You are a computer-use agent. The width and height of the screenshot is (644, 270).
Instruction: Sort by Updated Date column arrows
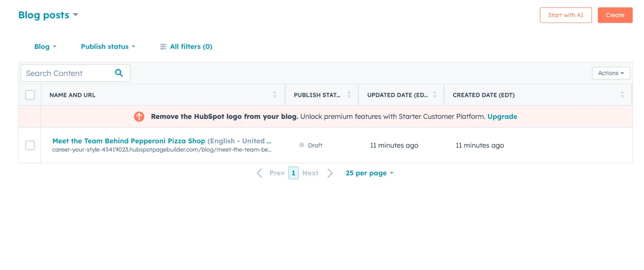(435, 94)
